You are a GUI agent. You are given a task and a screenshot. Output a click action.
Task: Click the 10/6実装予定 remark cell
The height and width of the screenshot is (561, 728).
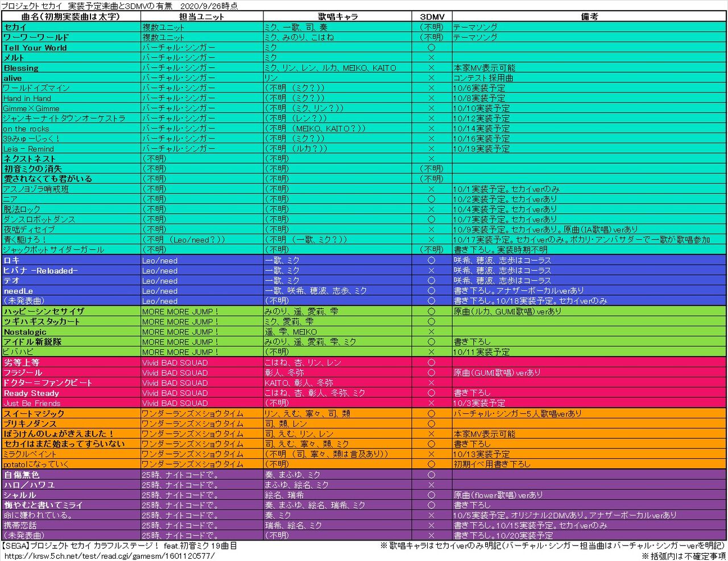(x=589, y=88)
